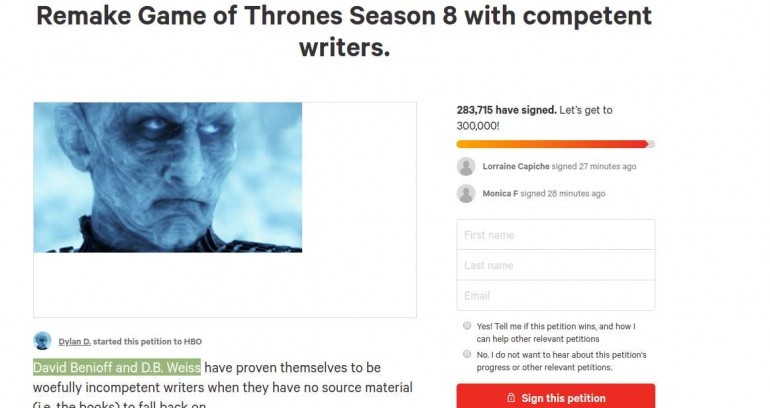Click Dylan D. profile avatar icon

[42, 340]
